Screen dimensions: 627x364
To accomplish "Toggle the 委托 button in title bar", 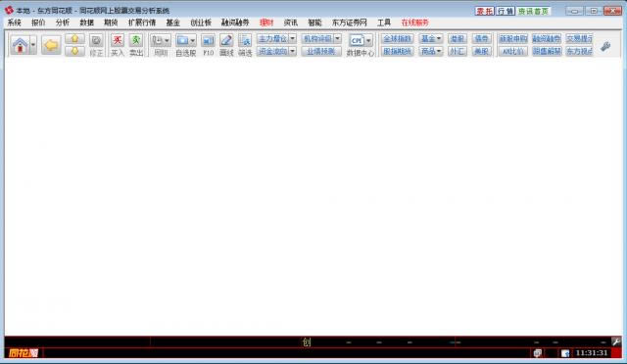I will 485,11.
